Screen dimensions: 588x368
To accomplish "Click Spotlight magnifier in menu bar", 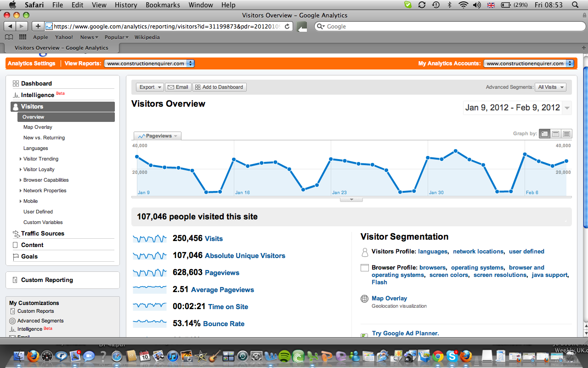I will click(576, 5).
